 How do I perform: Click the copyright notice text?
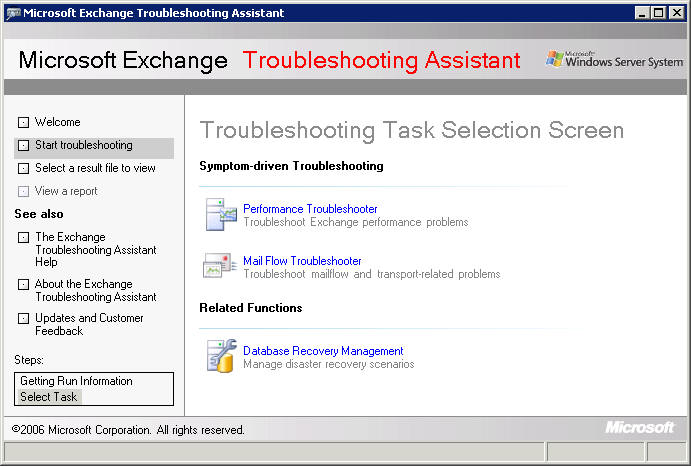tap(128, 430)
